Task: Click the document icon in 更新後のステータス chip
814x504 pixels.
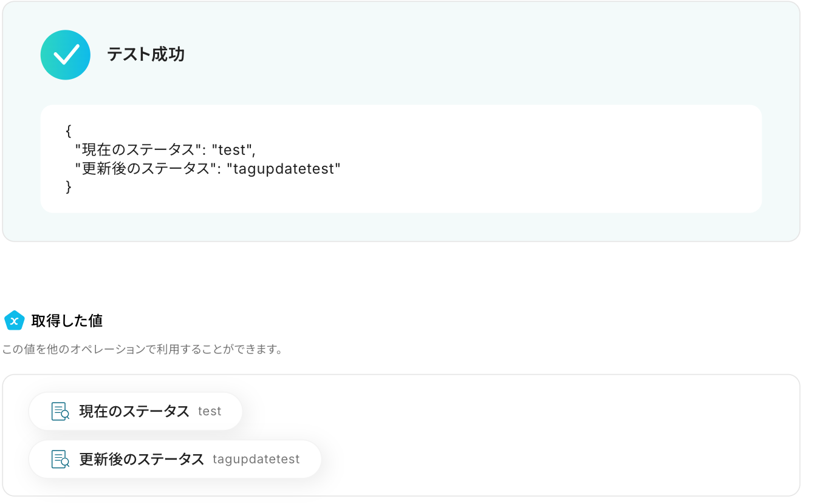Action: (x=60, y=459)
